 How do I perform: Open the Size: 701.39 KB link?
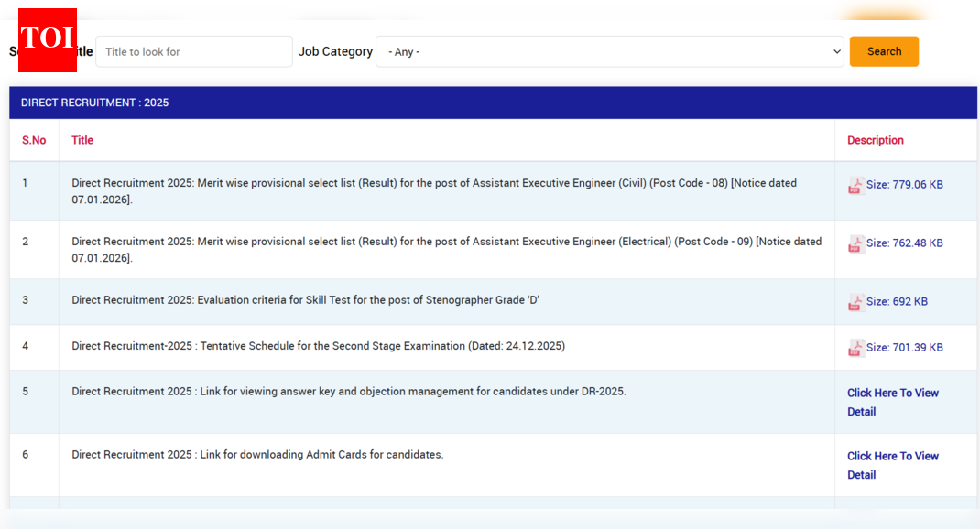pos(904,348)
